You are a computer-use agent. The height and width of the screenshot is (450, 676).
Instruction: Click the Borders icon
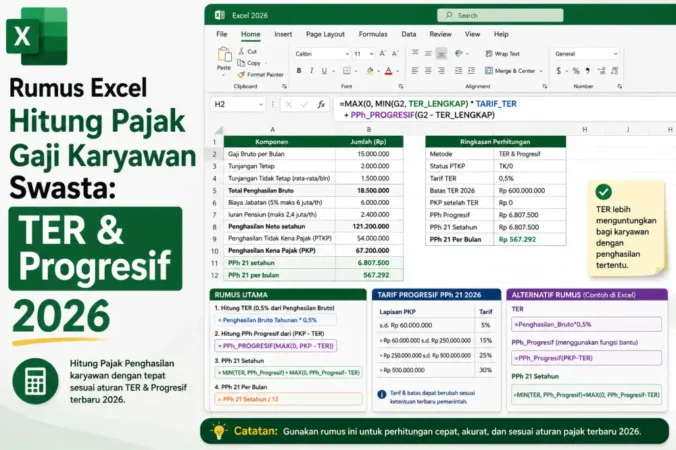[347, 71]
